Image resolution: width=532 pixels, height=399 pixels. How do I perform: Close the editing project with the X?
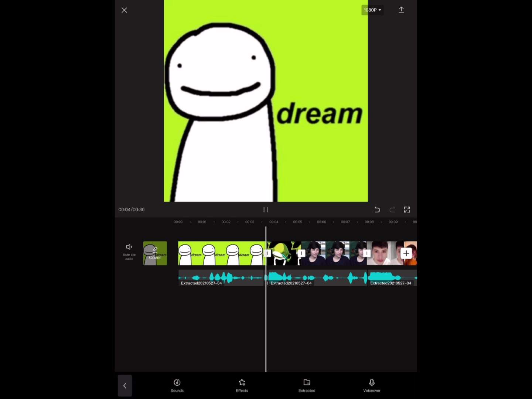[124, 10]
